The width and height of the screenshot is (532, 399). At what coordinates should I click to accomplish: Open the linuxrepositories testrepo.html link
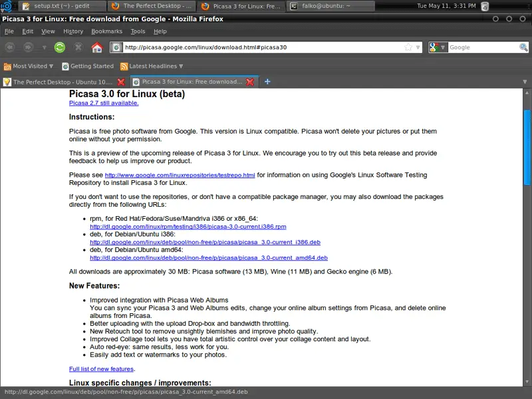point(180,175)
